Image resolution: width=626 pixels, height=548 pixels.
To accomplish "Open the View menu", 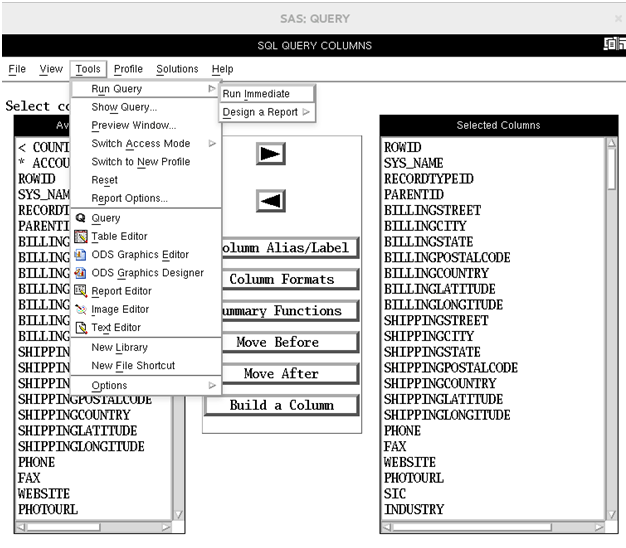I will [x=51, y=69].
